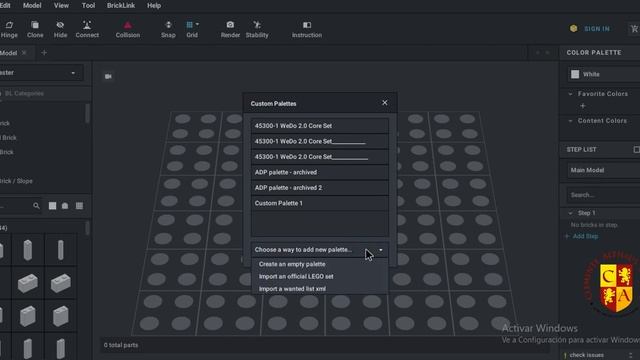Select the first 45300-1 WeDo 2.0 Core Set

(320, 126)
